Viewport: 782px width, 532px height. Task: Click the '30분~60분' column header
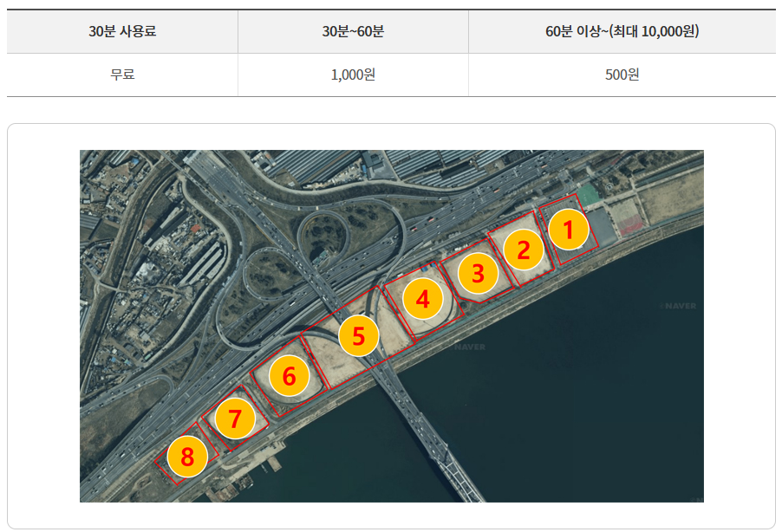tap(353, 31)
